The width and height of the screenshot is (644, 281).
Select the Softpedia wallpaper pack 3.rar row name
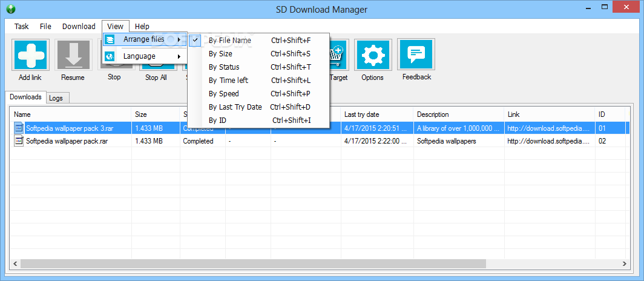(70, 128)
